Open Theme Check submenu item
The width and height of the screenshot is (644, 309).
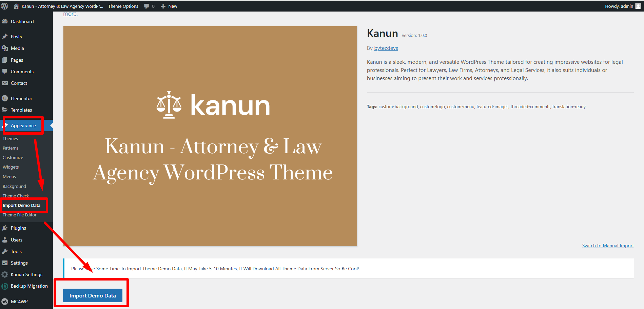pos(16,196)
